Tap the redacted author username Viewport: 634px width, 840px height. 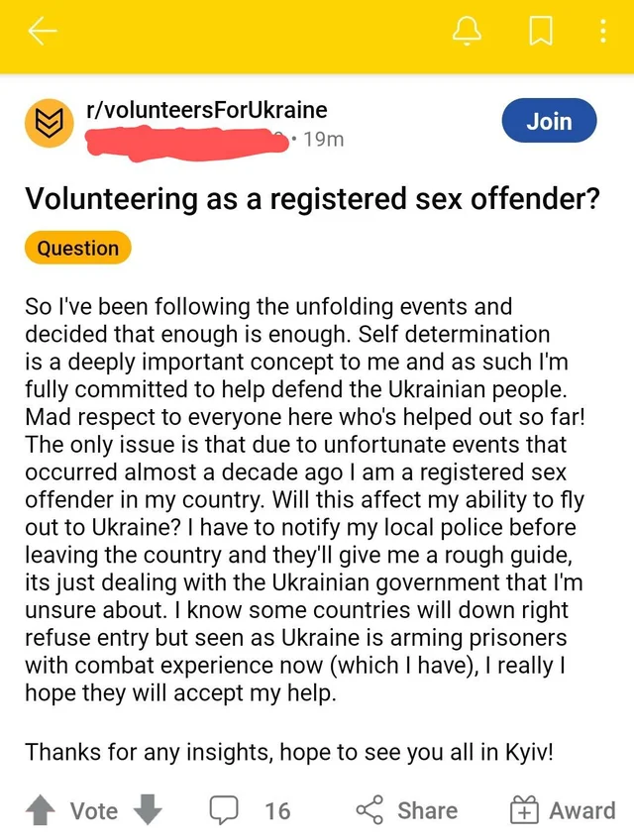tap(188, 140)
